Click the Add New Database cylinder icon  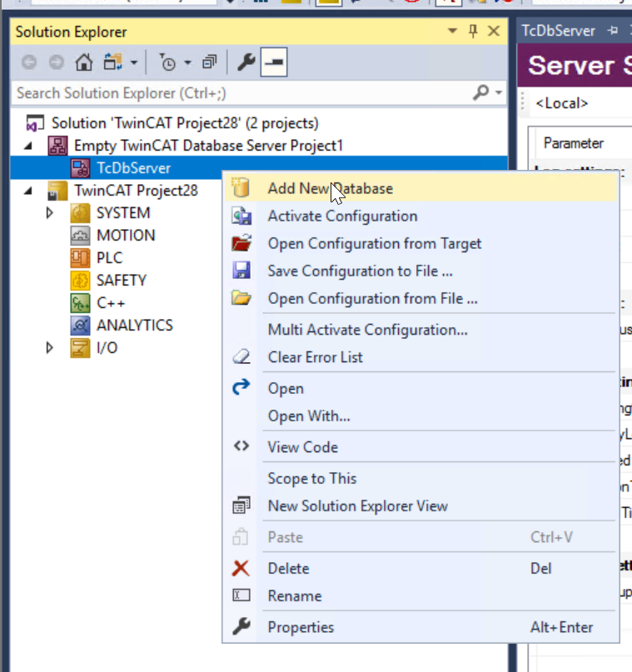pyautogui.click(x=241, y=187)
